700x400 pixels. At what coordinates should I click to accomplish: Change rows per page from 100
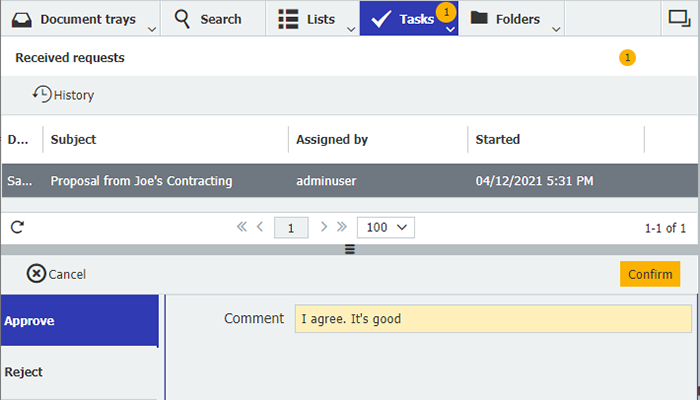[385, 227]
